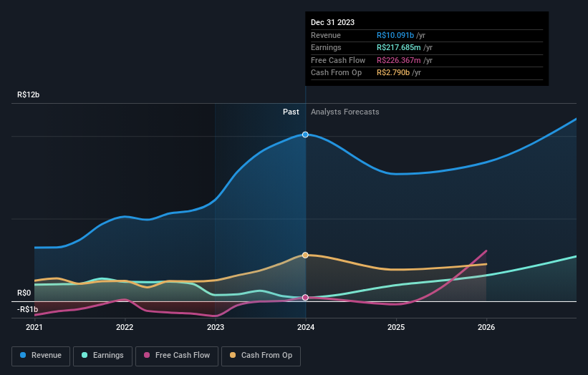Click the -R$1b y-axis label
Image resolution: width=588 pixels, height=375 pixels.
(27, 309)
